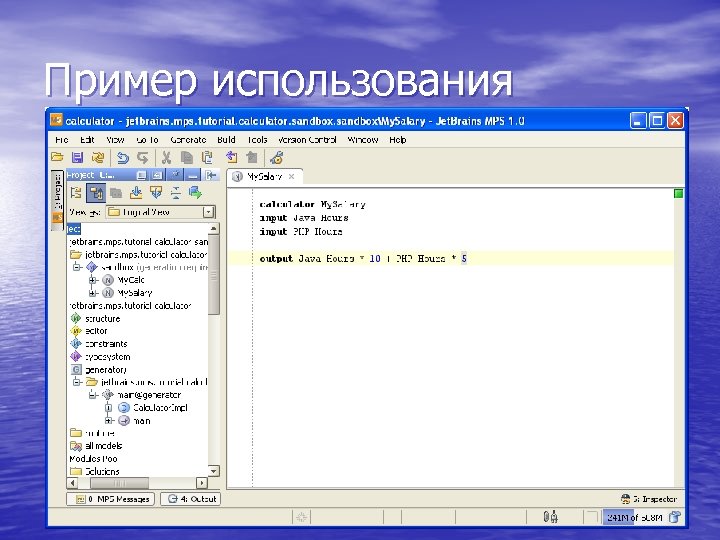The height and width of the screenshot is (540, 720).
Task: Open the View menu
Action: point(115,140)
